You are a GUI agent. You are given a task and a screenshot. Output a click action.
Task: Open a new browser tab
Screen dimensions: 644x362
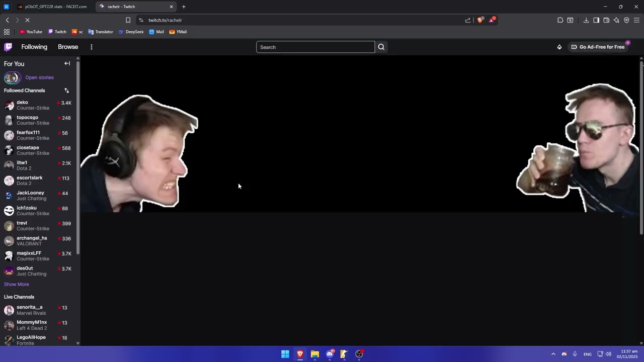coord(184,7)
